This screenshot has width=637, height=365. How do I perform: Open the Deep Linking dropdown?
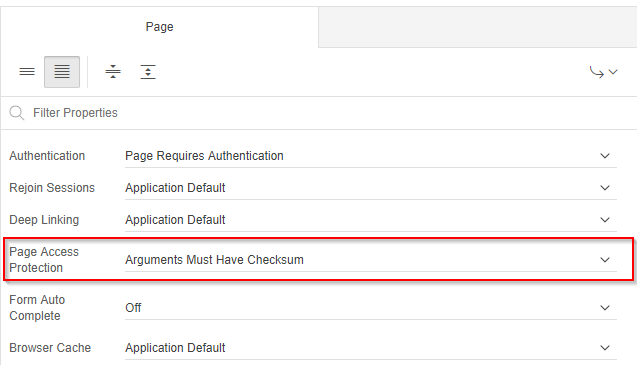pos(371,220)
